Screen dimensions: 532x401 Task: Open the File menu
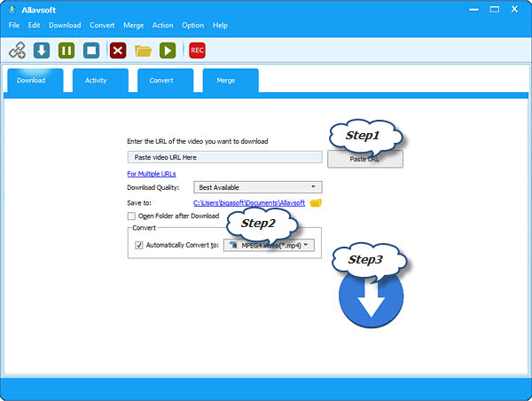14,25
